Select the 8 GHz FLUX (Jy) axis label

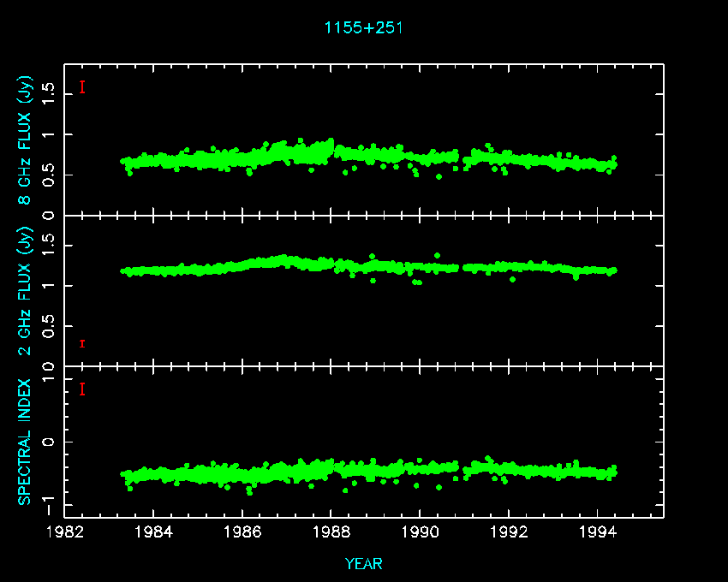coord(27,141)
